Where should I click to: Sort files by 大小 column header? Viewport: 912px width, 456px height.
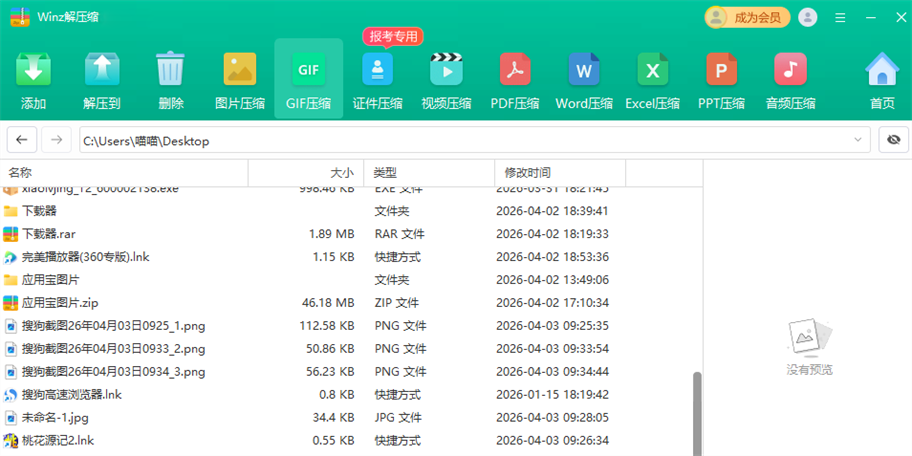coord(341,173)
